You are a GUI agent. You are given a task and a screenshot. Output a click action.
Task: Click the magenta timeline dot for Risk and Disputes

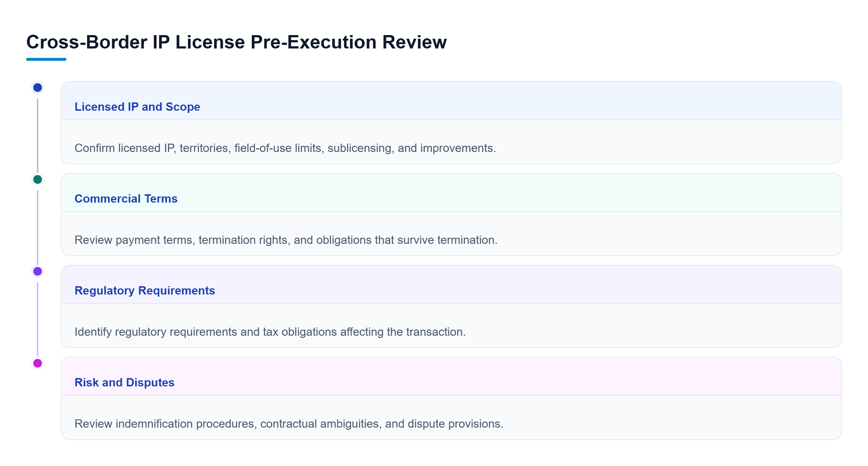[38, 363]
